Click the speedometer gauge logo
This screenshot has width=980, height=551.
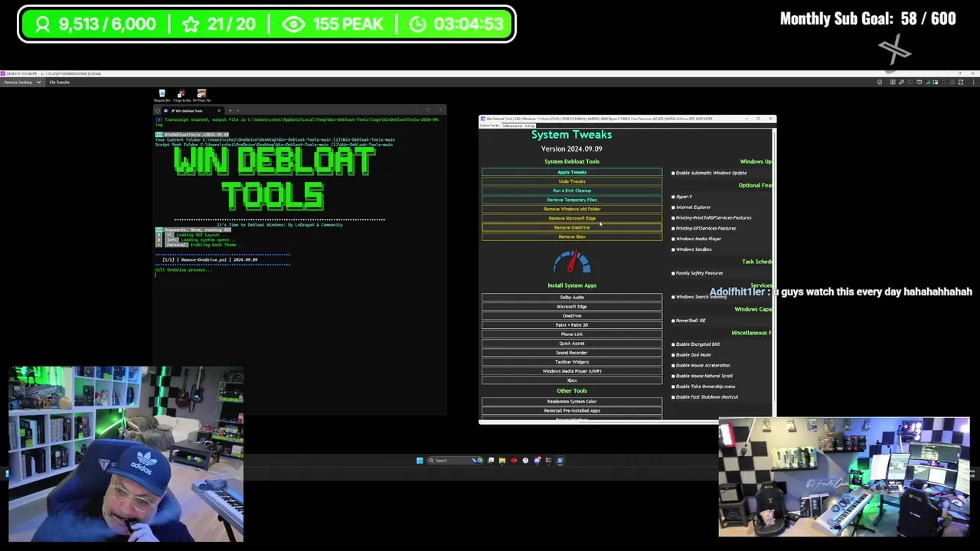tap(572, 262)
